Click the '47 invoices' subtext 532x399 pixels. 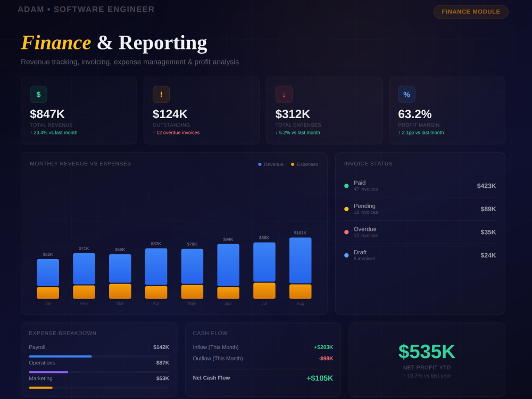366,189
